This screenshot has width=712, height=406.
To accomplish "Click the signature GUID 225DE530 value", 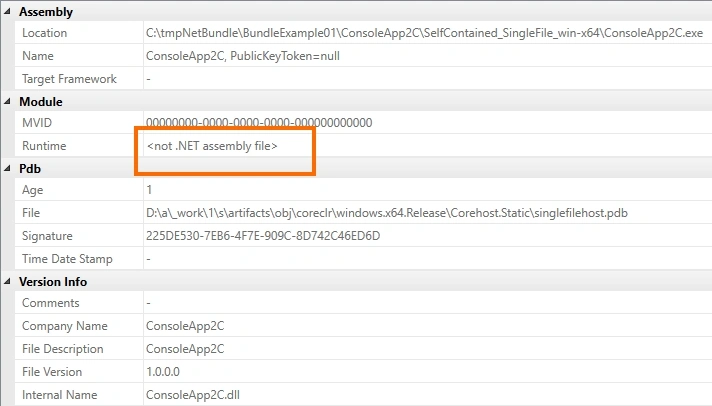I will click(263, 236).
